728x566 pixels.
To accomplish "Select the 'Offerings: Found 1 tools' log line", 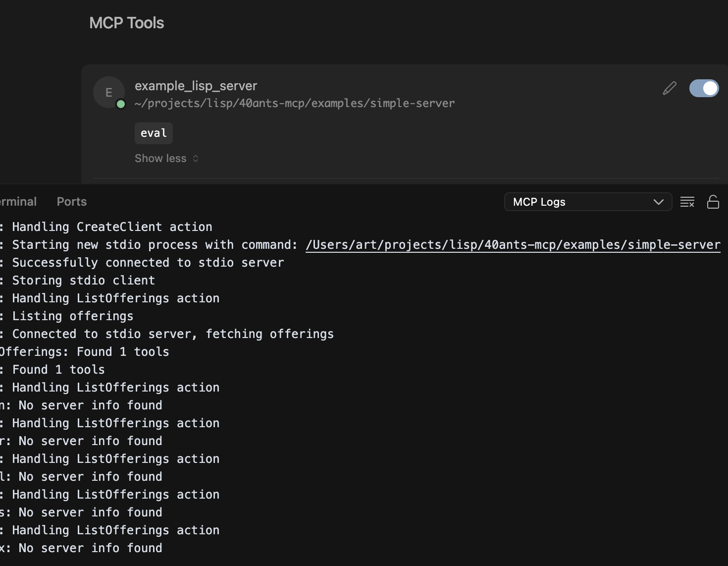I will 84,352.
